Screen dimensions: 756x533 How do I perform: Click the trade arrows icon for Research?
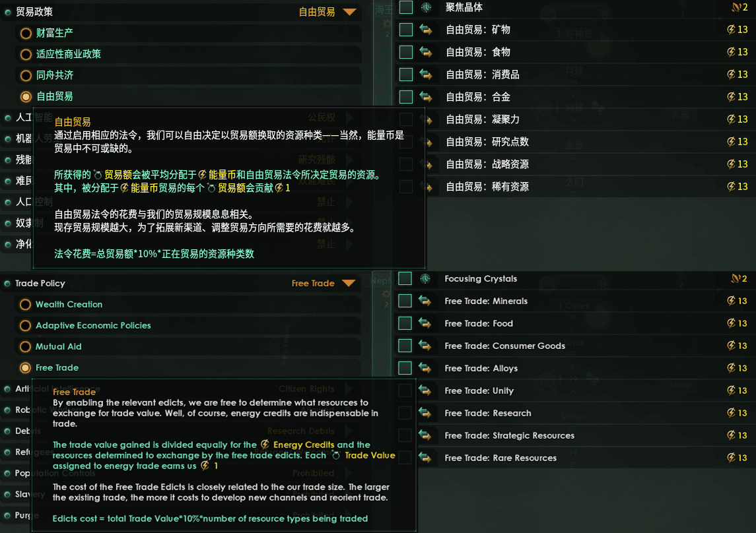pos(425,413)
